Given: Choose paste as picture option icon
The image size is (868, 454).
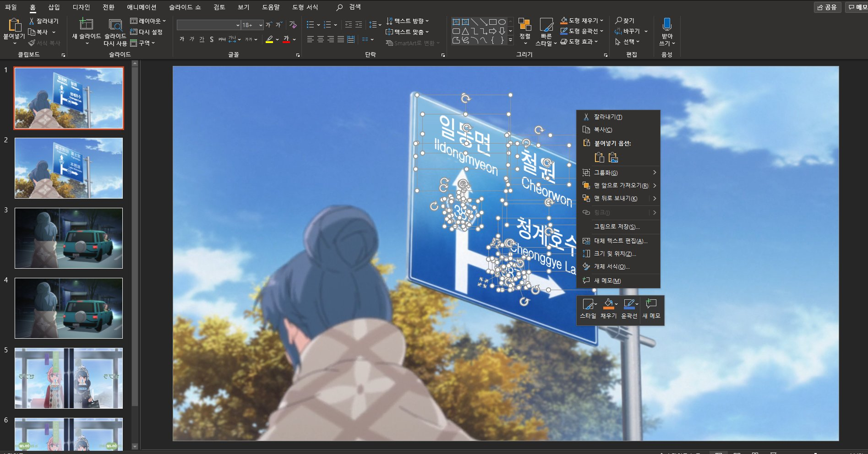Looking at the screenshot, I should (x=613, y=158).
